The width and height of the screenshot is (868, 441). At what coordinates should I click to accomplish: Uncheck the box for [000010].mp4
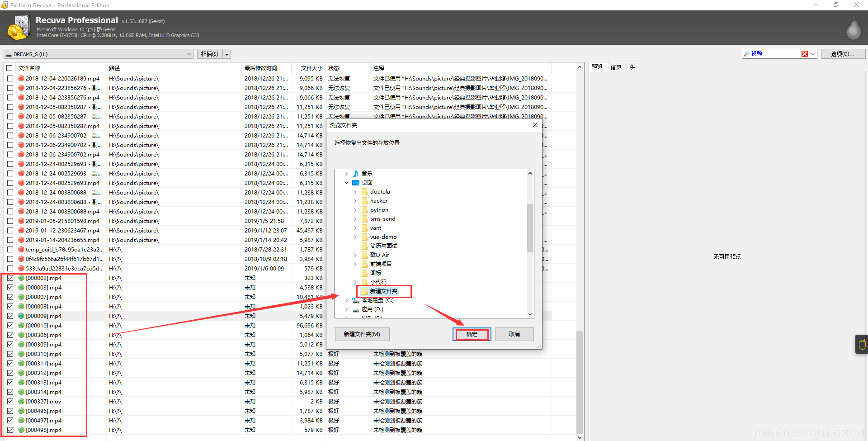10,326
